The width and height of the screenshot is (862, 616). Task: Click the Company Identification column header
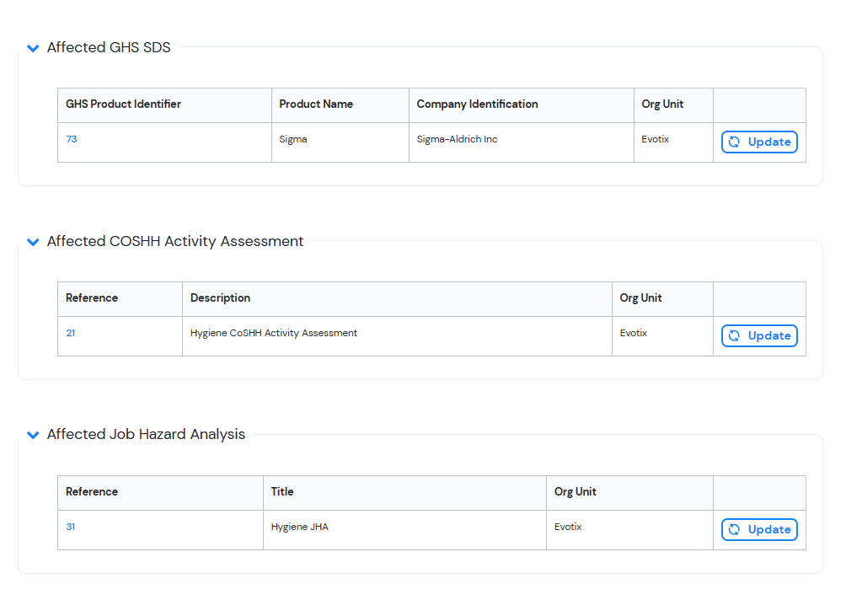pos(477,104)
